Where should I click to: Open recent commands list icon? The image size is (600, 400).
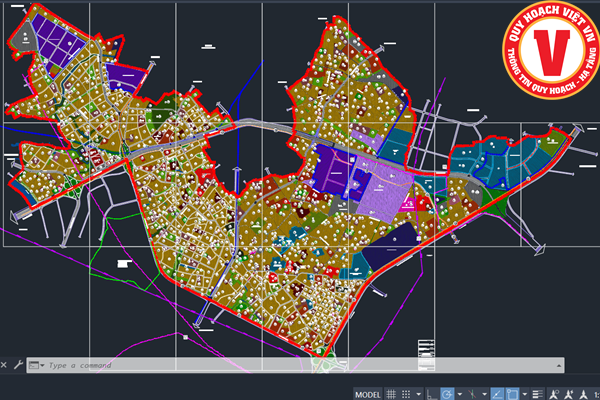(36, 365)
